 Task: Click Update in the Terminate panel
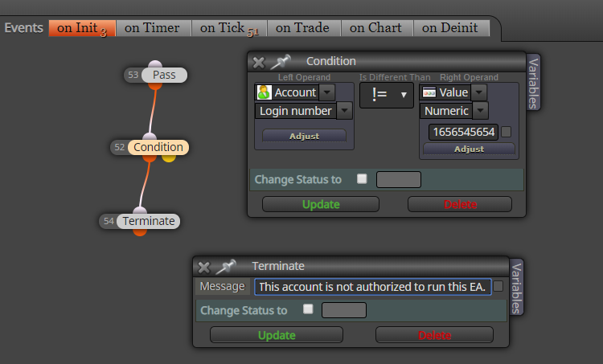coord(277,335)
